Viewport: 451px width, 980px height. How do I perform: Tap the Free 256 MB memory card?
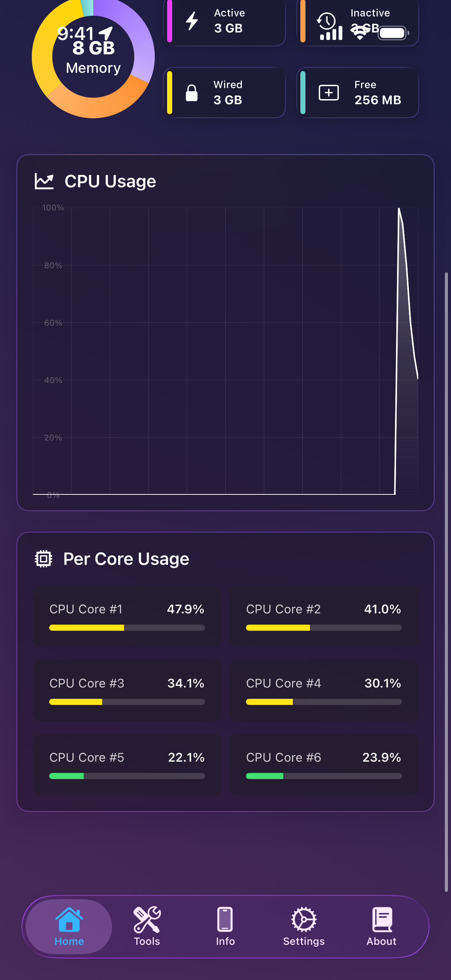pos(357,93)
